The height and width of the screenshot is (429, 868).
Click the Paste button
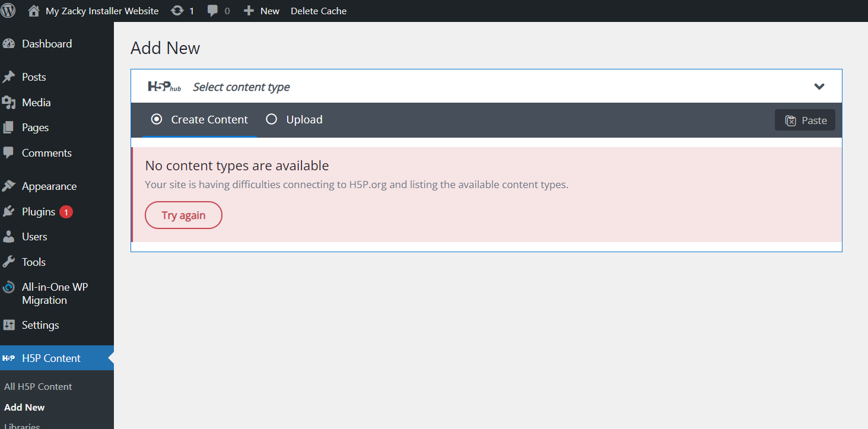(x=805, y=120)
